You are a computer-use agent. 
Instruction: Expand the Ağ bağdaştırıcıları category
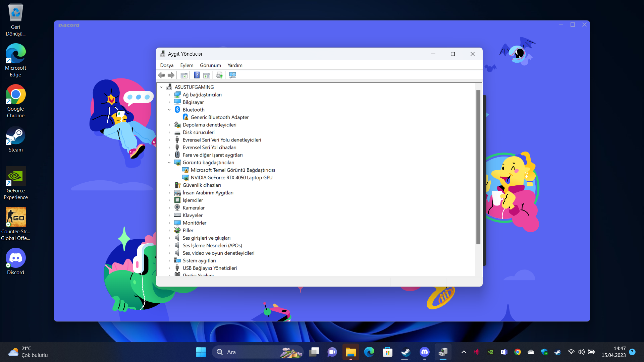tap(169, 95)
